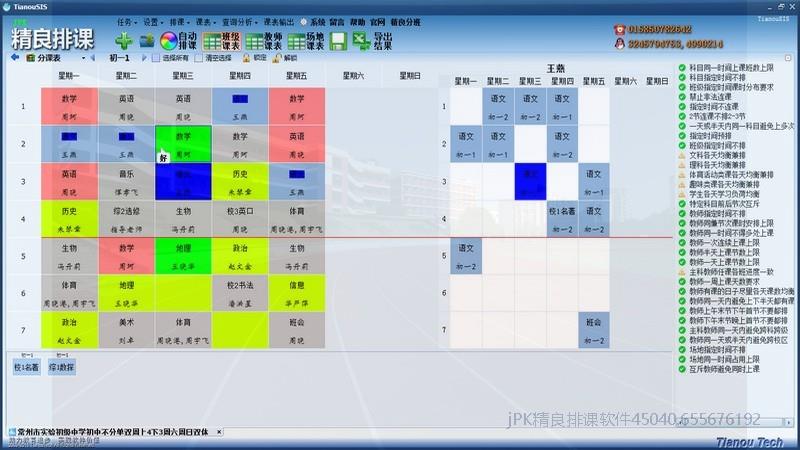Select the blue highlighted cell in 王燕's timetable

[x=530, y=182]
